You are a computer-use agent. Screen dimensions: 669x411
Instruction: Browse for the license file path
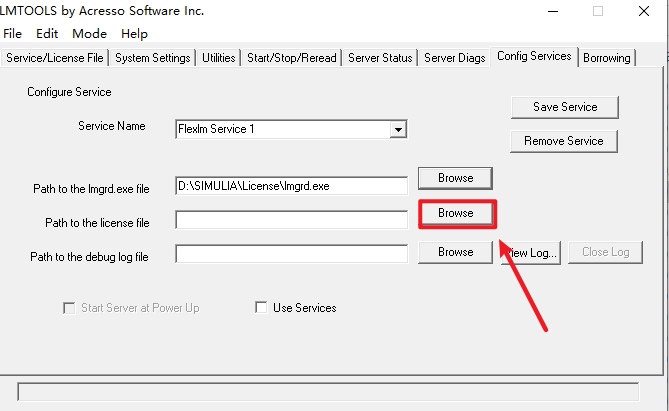pyautogui.click(x=455, y=214)
